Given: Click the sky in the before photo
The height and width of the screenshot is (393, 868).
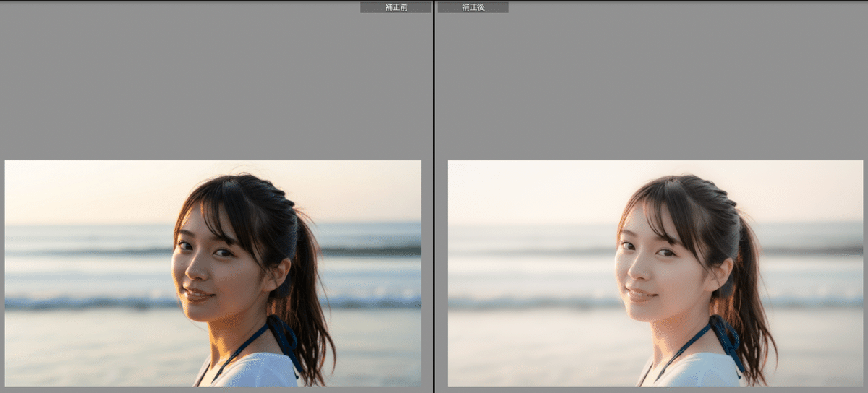Looking at the screenshot, I should coord(87,188).
